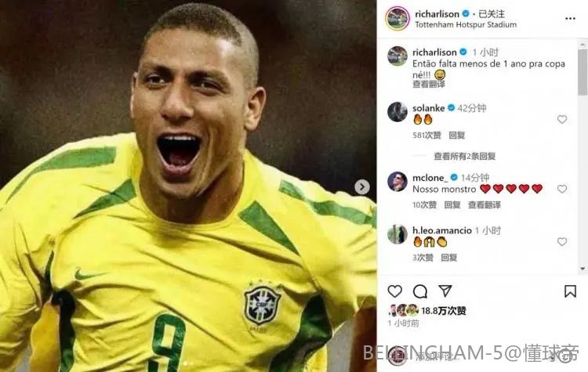This screenshot has width=588, height=372.
Task: Share post via paper plane icon
Action: [x=445, y=291]
